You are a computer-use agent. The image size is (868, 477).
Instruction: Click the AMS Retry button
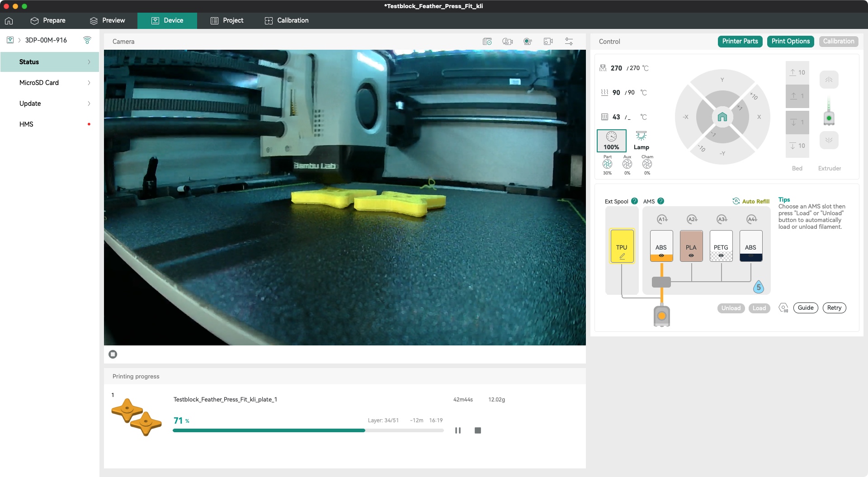(x=834, y=308)
